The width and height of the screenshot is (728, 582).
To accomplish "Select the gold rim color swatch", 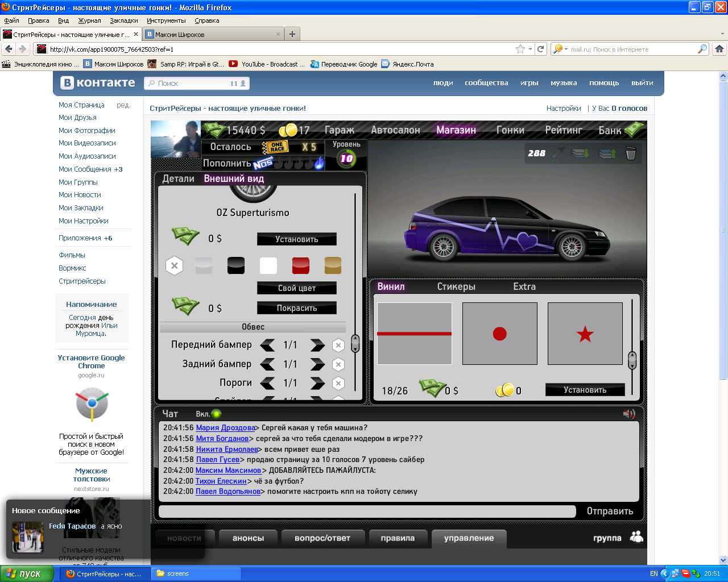I will (333, 265).
